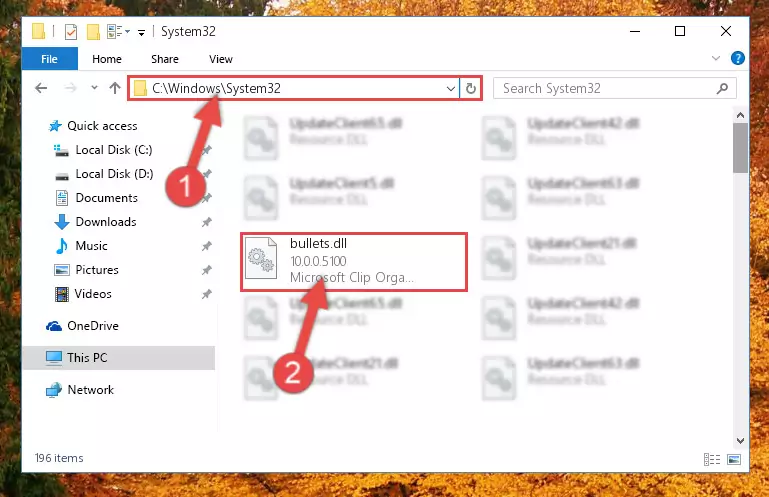This screenshot has height=497, width=769.
Task: Open Videos folder in sidebar
Action: pyautogui.click(x=82, y=294)
